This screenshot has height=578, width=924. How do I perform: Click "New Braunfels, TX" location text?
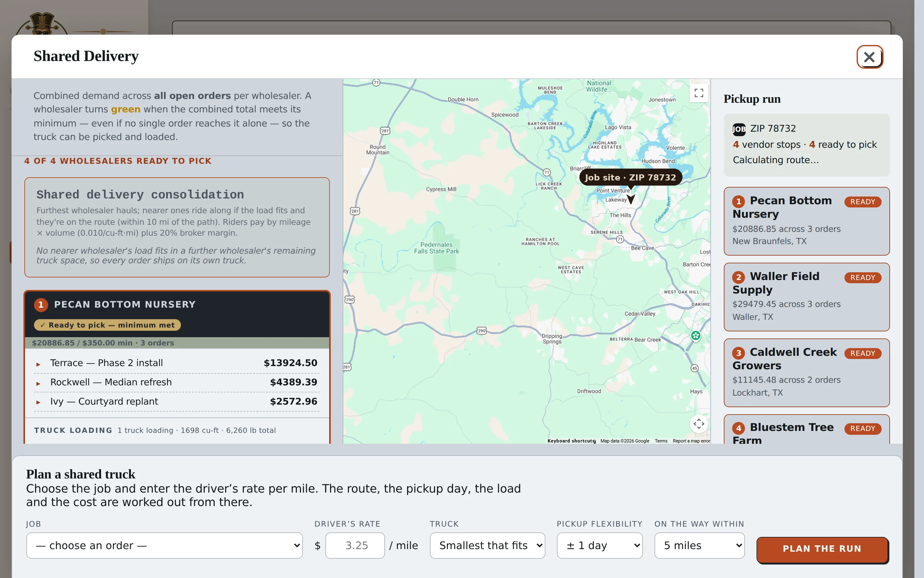(x=769, y=241)
